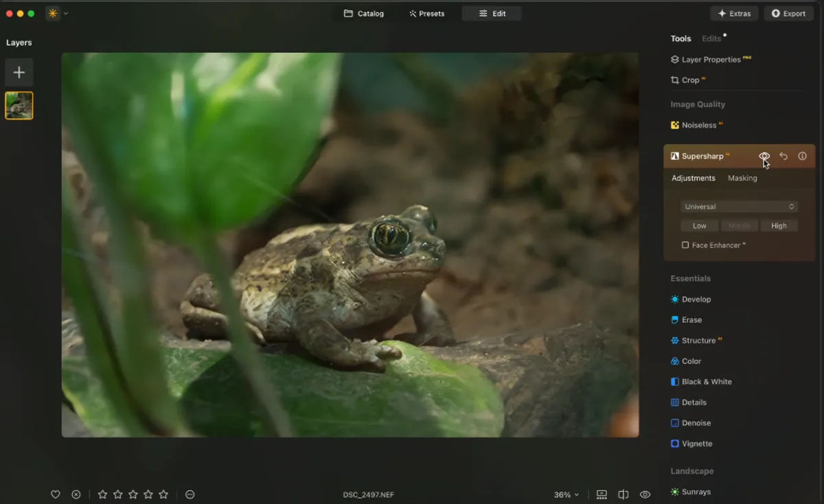Screen dimensions: 824x504
Task: Toggle Supersharp visibility with the eye icon
Action: (x=764, y=156)
